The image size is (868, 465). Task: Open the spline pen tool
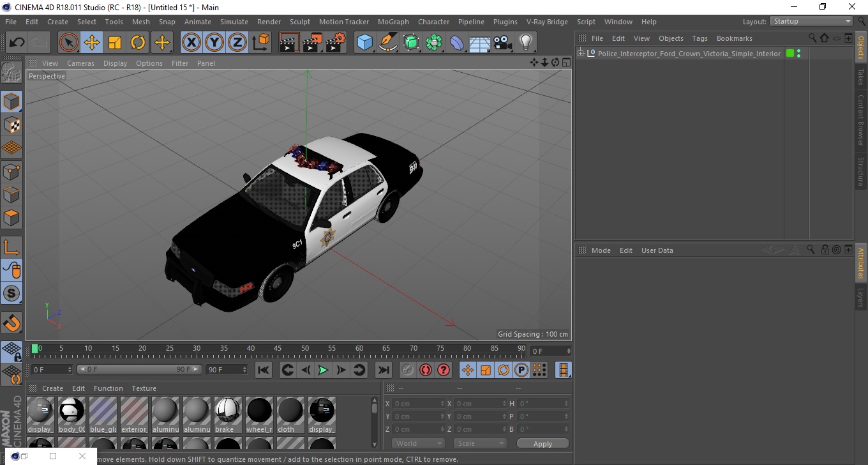click(x=388, y=43)
